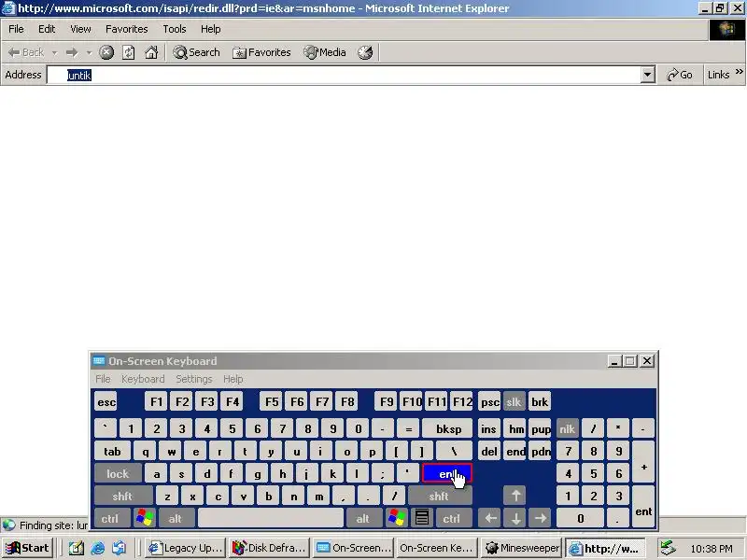The height and width of the screenshot is (560, 747).
Task: Click the highlighted ent key
Action: (447, 474)
